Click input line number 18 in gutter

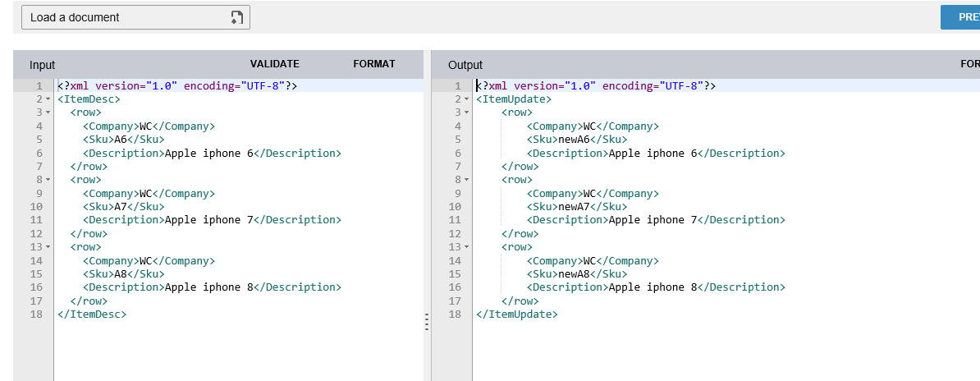click(36, 314)
